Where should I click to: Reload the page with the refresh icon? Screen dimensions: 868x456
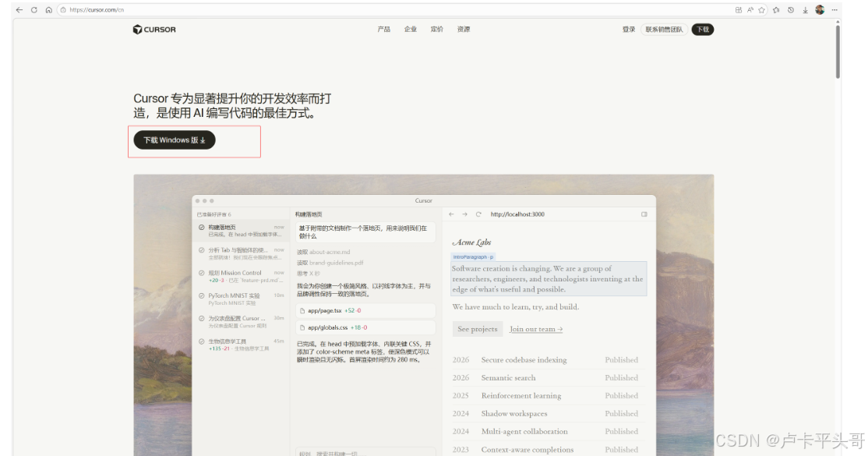tap(34, 10)
